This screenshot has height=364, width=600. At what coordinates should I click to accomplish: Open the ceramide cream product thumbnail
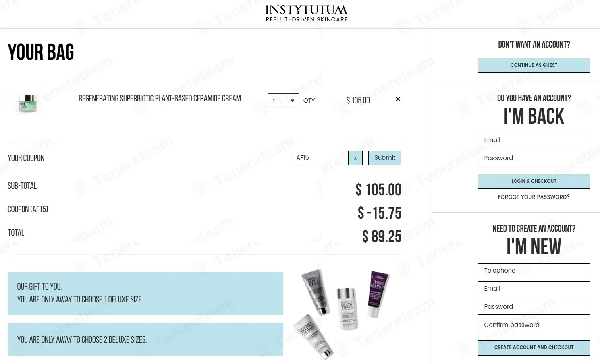pyautogui.click(x=27, y=103)
